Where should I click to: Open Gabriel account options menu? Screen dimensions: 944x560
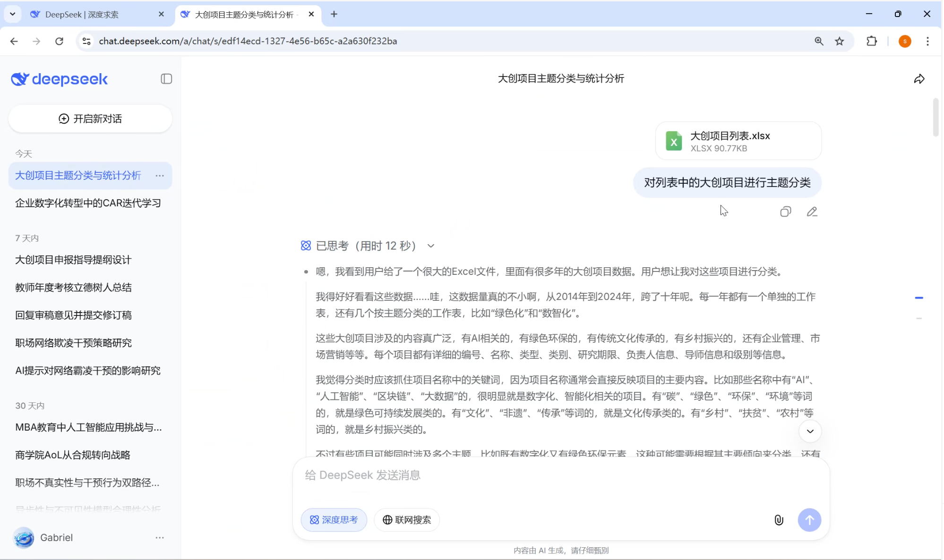(x=160, y=537)
